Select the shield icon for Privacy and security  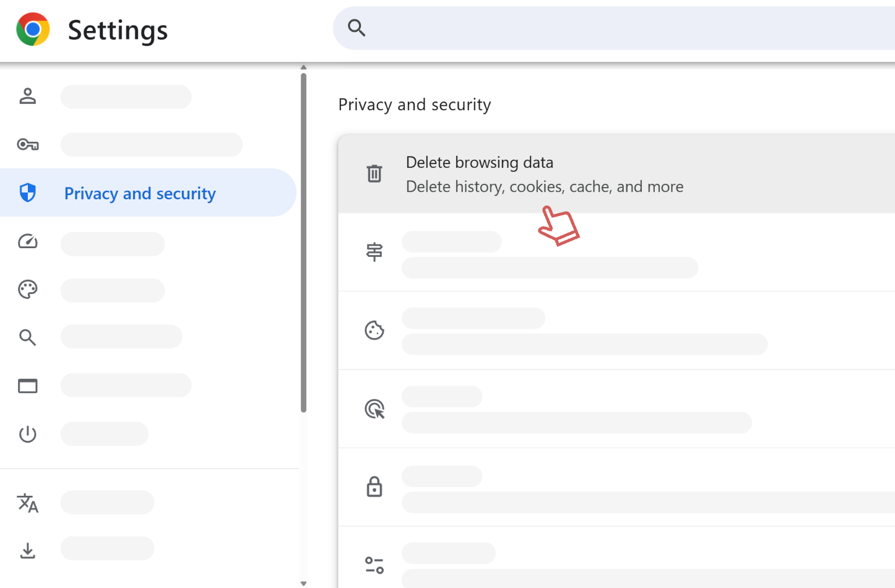pyautogui.click(x=28, y=192)
